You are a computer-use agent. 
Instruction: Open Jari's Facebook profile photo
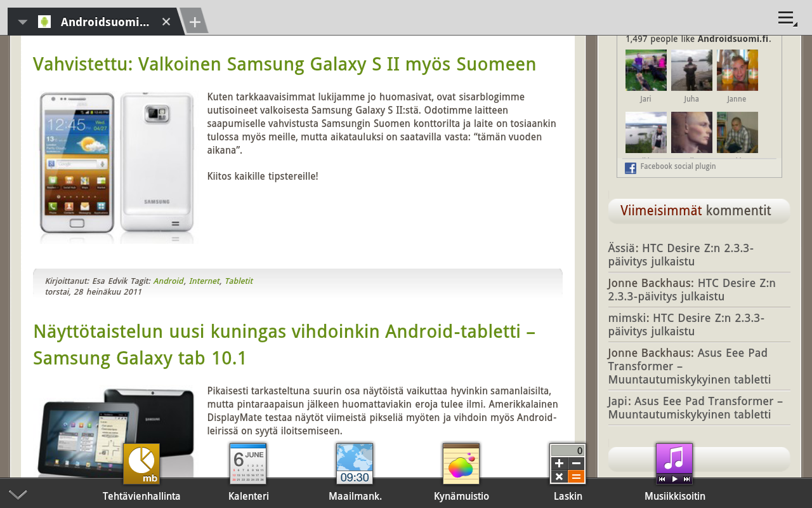pyautogui.click(x=646, y=70)
